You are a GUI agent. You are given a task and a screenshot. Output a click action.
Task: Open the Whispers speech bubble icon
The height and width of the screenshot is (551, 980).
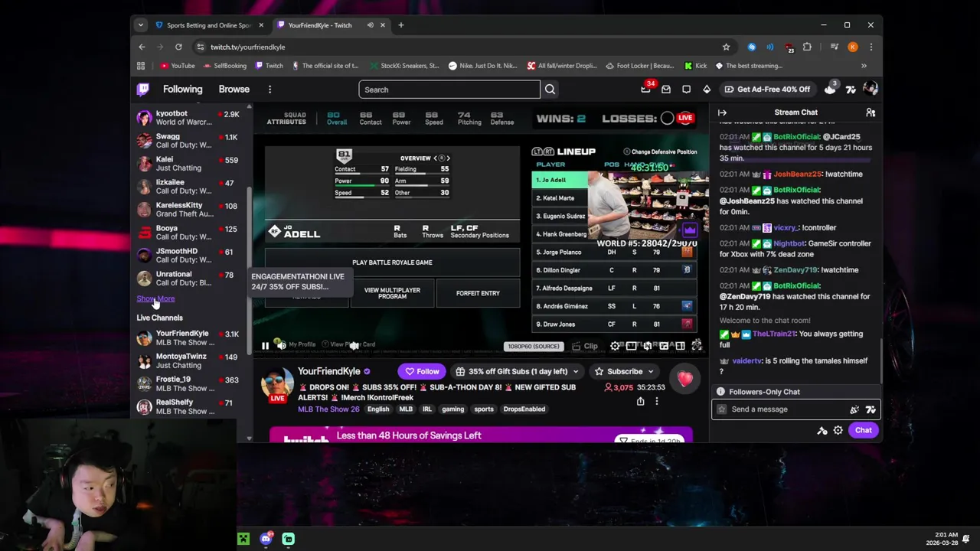[x=686, y=90]
